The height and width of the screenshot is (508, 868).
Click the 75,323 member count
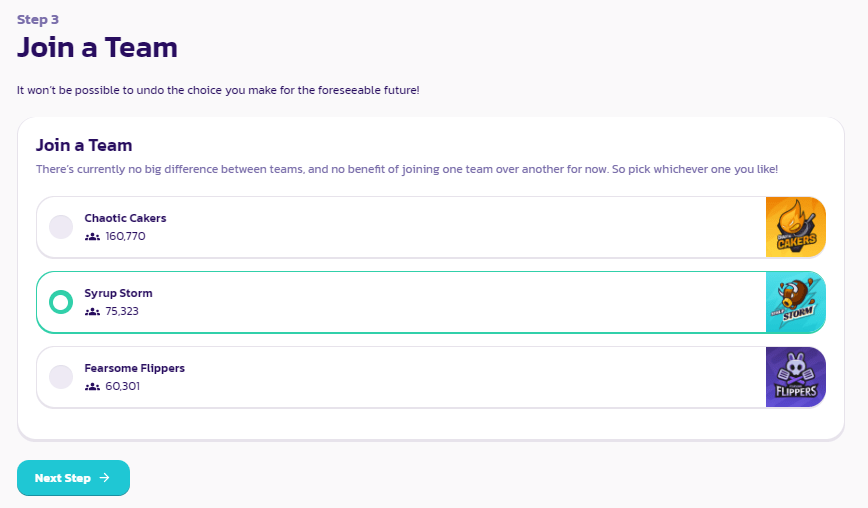[122, 311]
